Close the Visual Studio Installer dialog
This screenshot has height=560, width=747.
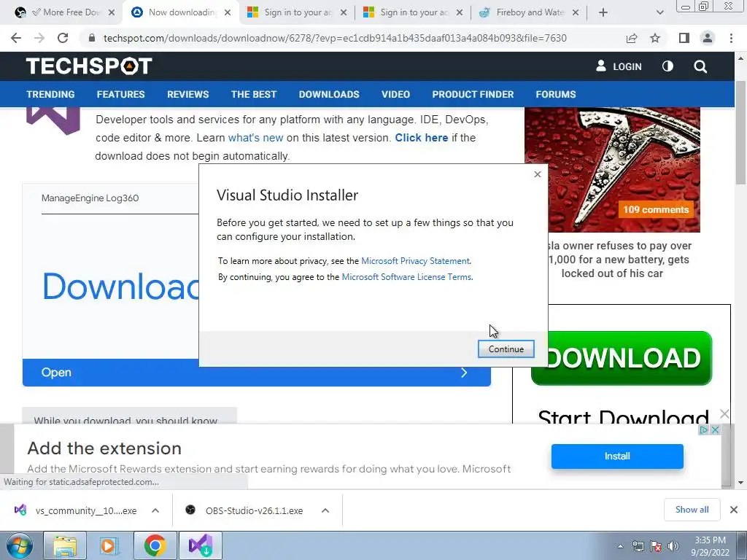538,174
